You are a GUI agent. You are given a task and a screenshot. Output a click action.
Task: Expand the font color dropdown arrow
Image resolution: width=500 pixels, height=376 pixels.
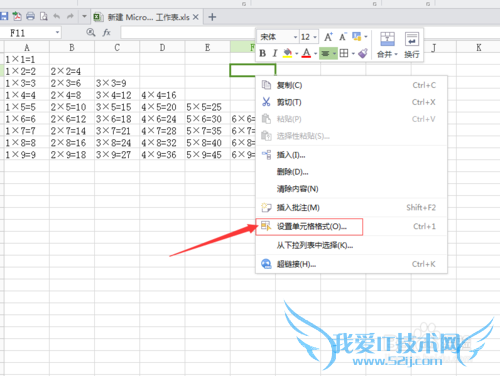315,53
